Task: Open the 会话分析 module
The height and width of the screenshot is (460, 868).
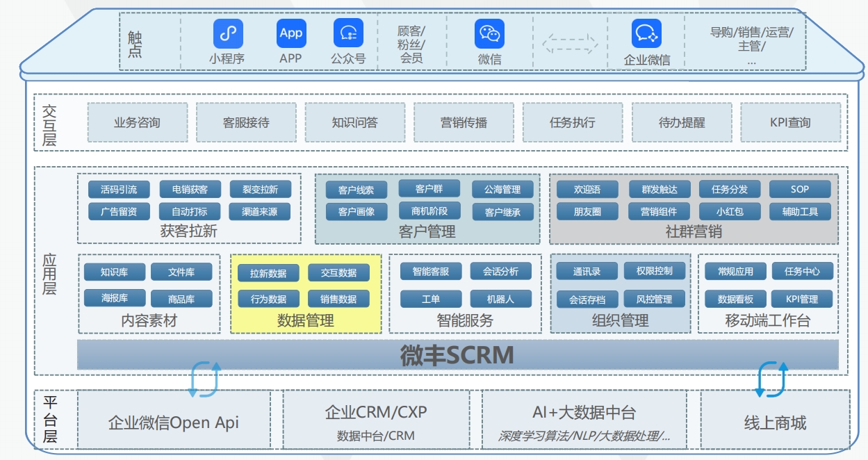Action: (x=500, y=271)
